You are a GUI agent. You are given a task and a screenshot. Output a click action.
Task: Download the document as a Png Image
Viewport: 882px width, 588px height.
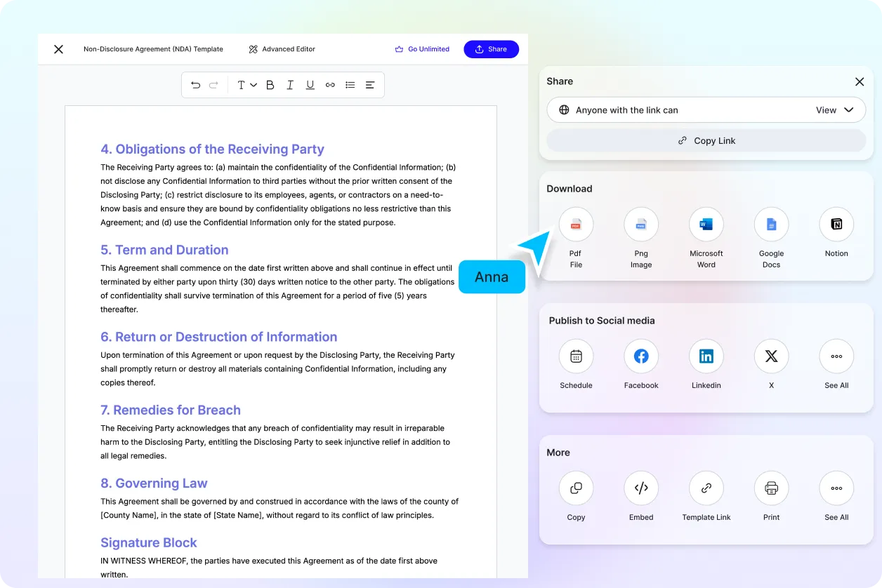(641, 224)
